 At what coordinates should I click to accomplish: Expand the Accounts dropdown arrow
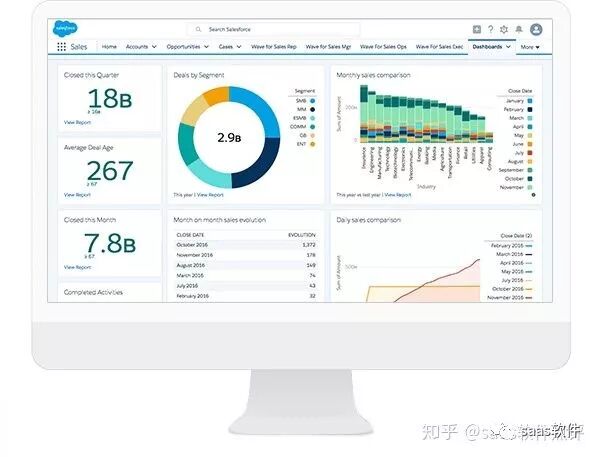[x=154, y=47]
